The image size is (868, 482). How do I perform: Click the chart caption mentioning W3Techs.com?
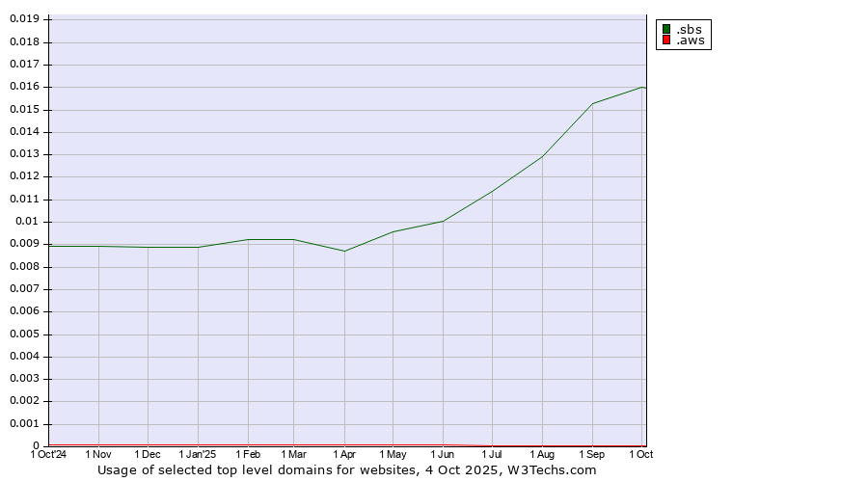pos(347,470)
